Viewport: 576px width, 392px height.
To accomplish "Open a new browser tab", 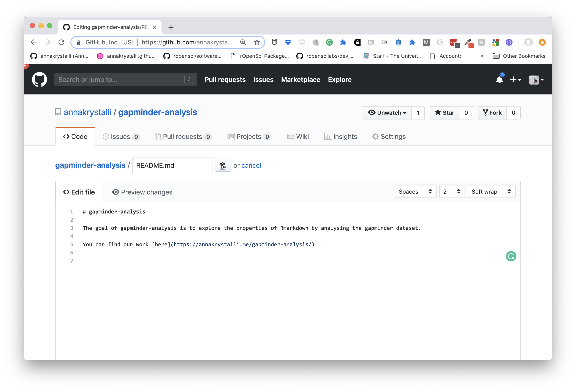I will 171,27.
